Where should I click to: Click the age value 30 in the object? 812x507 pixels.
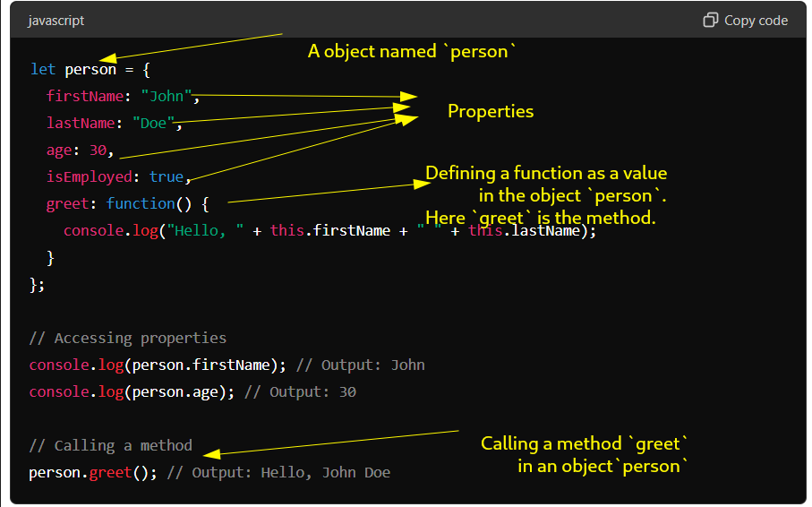click(98, 150)
